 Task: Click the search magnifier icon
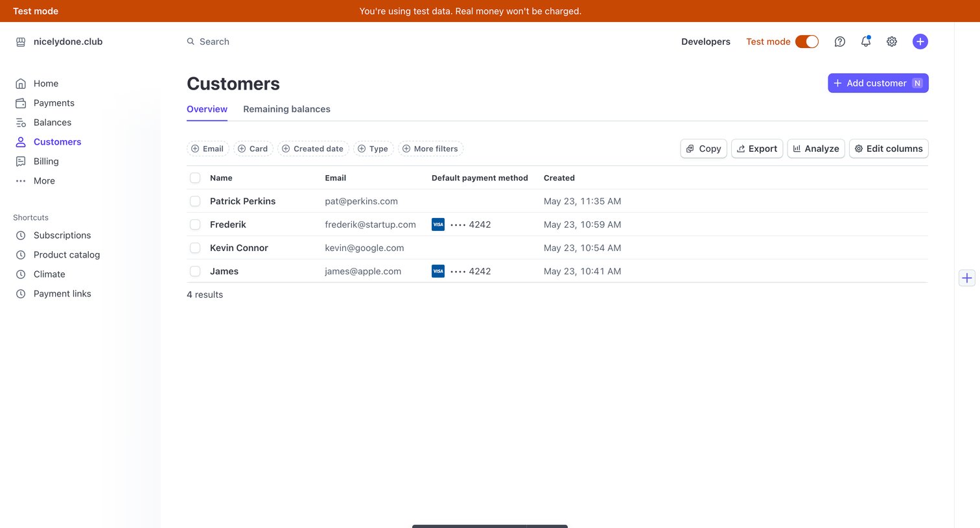191,42
